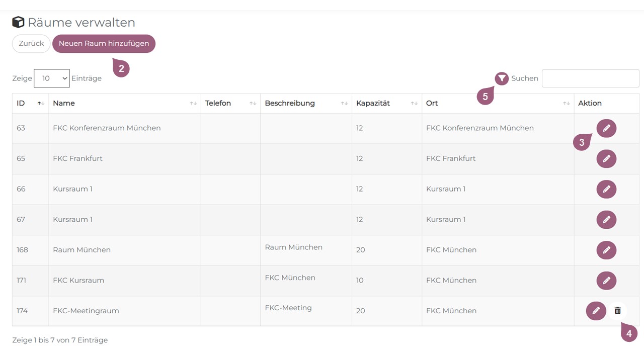The width and height of the screenshot is (644, 362).
Task: Click edit pencil for FKC Konferenzraum München
Action: 606,128
